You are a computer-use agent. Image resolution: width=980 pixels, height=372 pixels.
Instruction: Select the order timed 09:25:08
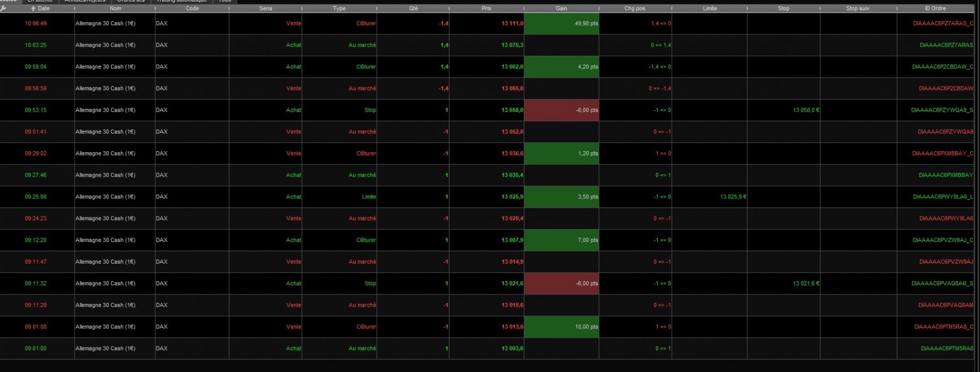tap(487, 197)
